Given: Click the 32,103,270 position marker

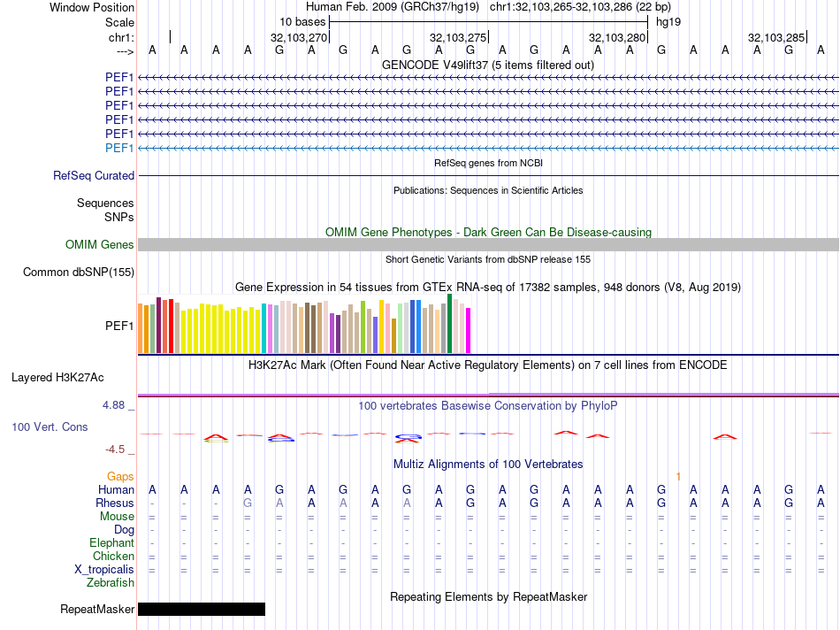Looking at the screenshot, I should [298, 37].
